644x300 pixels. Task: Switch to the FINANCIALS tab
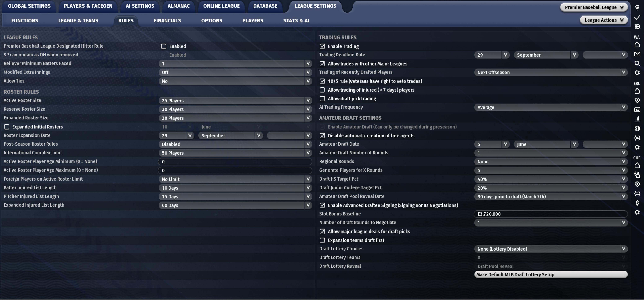(x=167, y=21)
